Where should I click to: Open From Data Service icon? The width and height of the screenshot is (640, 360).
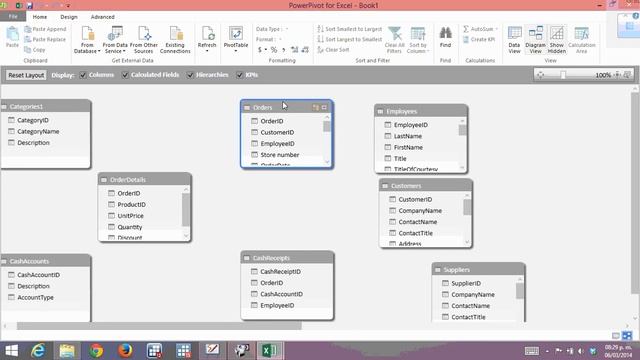(115, 33)
